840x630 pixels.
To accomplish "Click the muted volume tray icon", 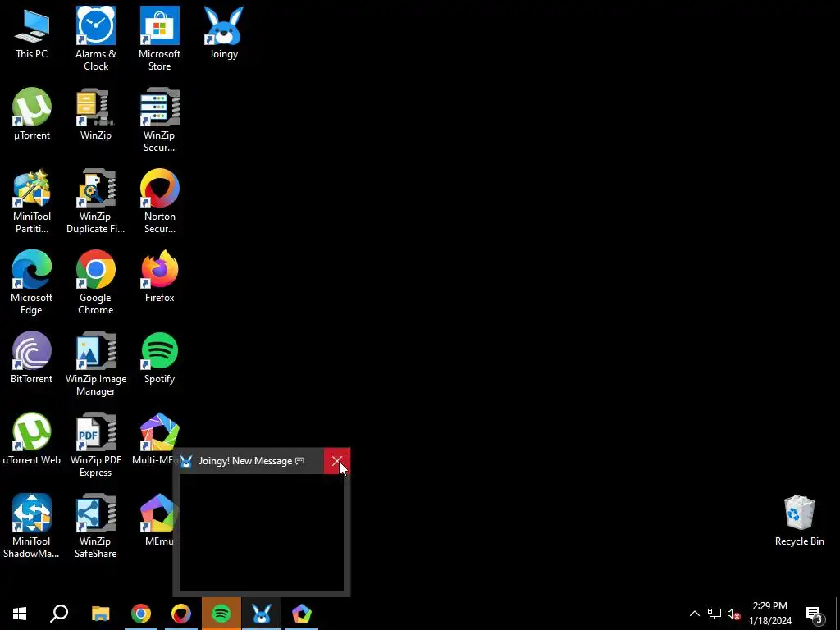I will (x=733, y=614).
